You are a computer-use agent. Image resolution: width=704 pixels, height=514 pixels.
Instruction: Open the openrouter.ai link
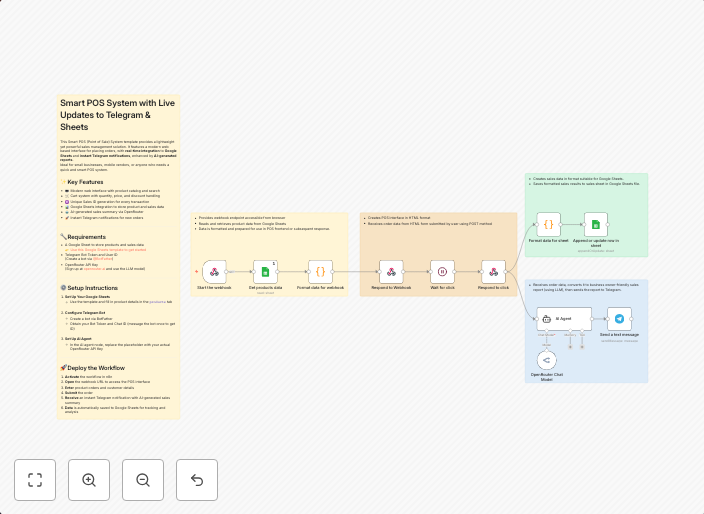point(94,269)
